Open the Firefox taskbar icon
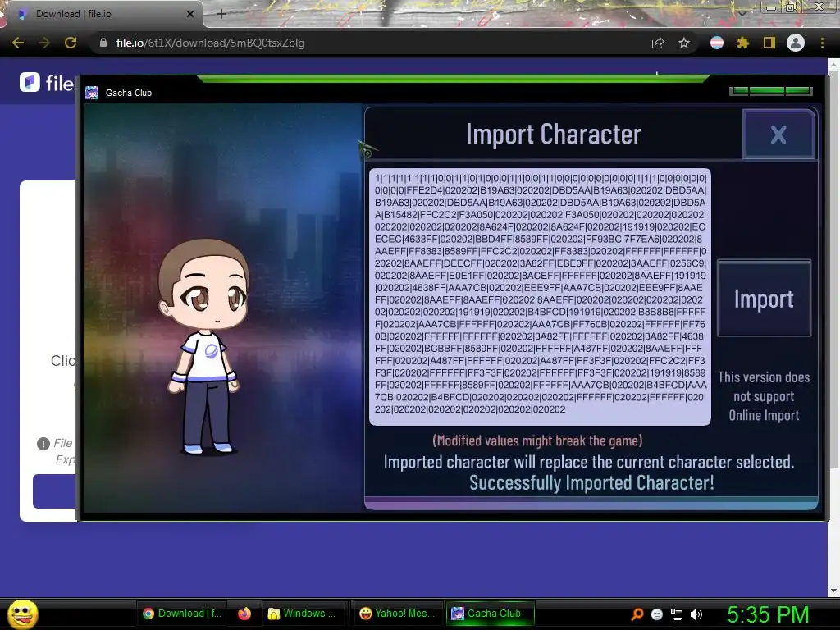This screenshot has width=840, height=630. click(244, 614)
